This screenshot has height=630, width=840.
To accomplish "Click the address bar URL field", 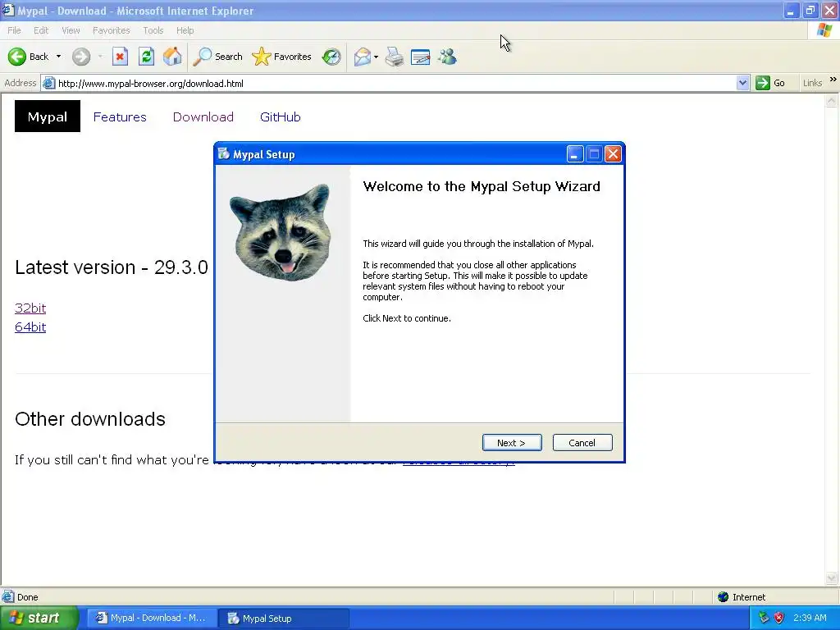I will [x=396, y=83].
